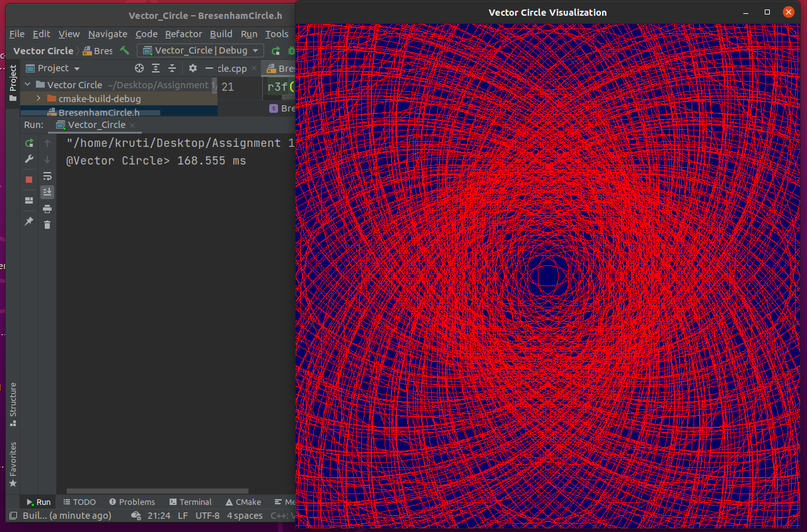Open Project panel settings gear
807x532 pixels.
(x=192, y=68)
